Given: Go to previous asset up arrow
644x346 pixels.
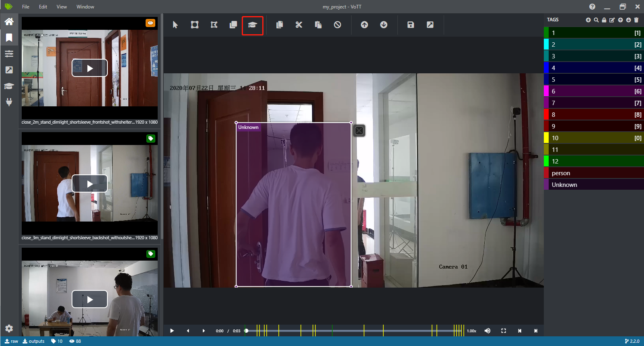Looking at the screenshot, I should pyautogui.click(x=364, y=25).
